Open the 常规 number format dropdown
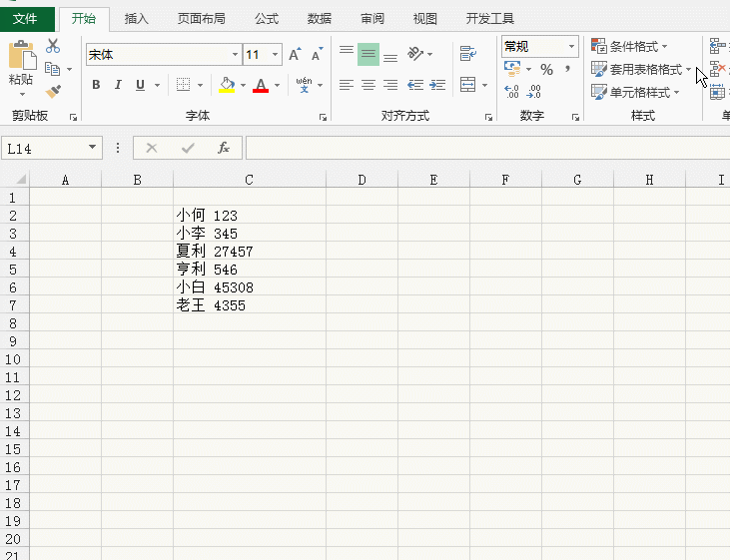The width and height of the screenshot is (730, 560). [x=571, y=46]
